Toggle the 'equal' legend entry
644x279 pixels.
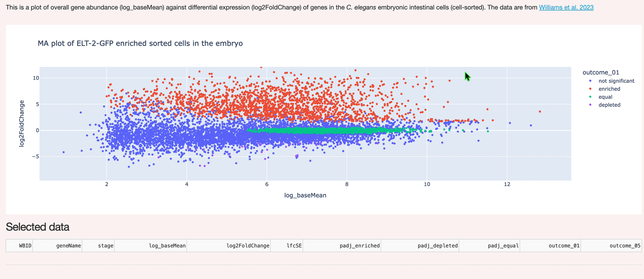point(605,97)
